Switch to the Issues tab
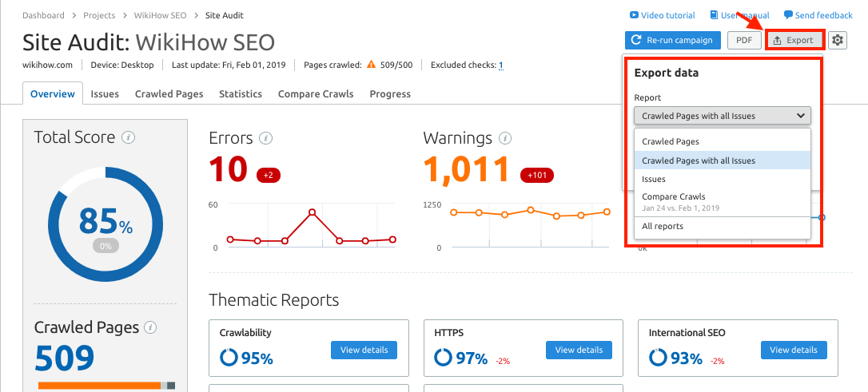 pos(105,93)
